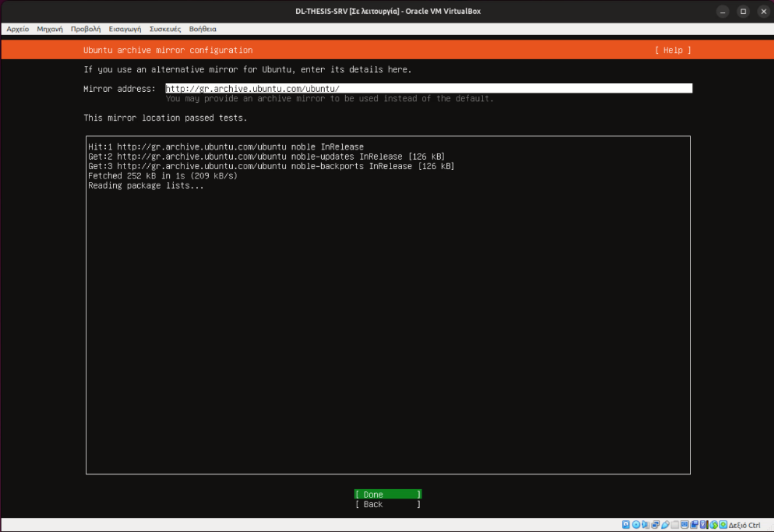Click the 'Get:2' noble-updates InRelease line

pos(267,157)
